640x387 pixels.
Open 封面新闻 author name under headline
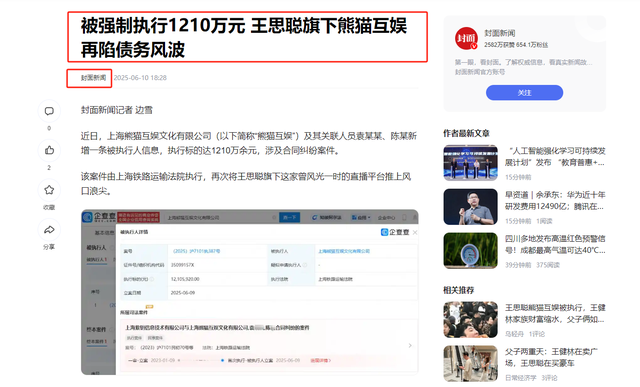coord(93,78)
